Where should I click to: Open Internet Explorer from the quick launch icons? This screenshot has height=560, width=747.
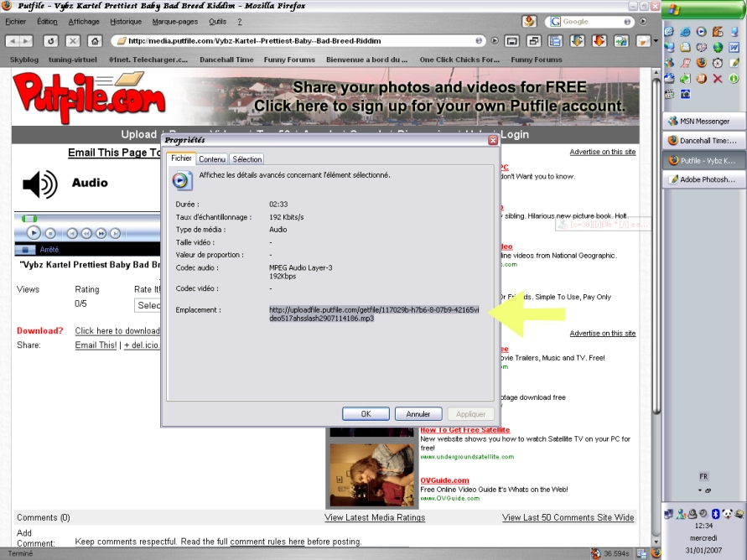click(x=685, y=33)
